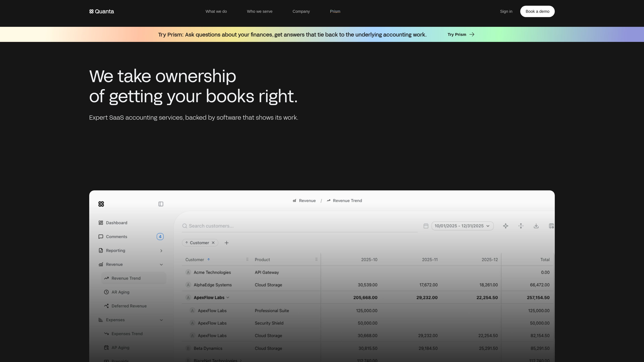This screenshot has width=644, height=362.
Task: Open the What we do menu
Action: (x=216, y=12)
